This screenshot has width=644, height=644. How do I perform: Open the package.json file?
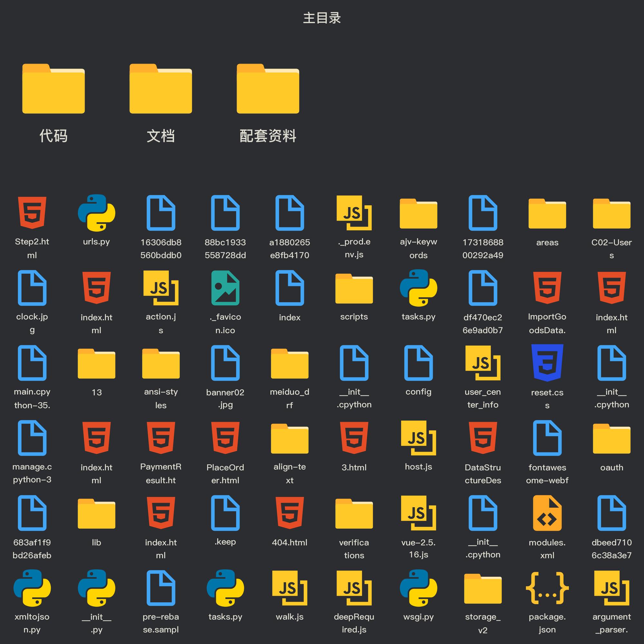coord(547,588)
